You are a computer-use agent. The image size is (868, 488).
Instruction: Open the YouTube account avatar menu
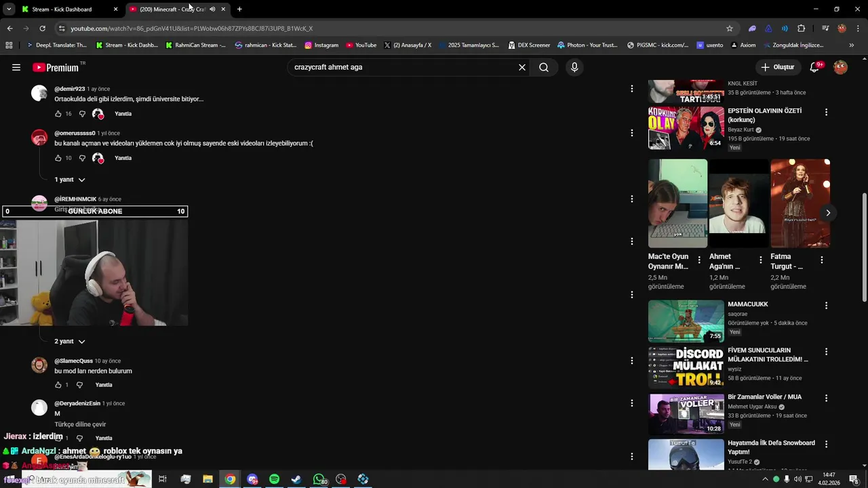click(841, 67)
